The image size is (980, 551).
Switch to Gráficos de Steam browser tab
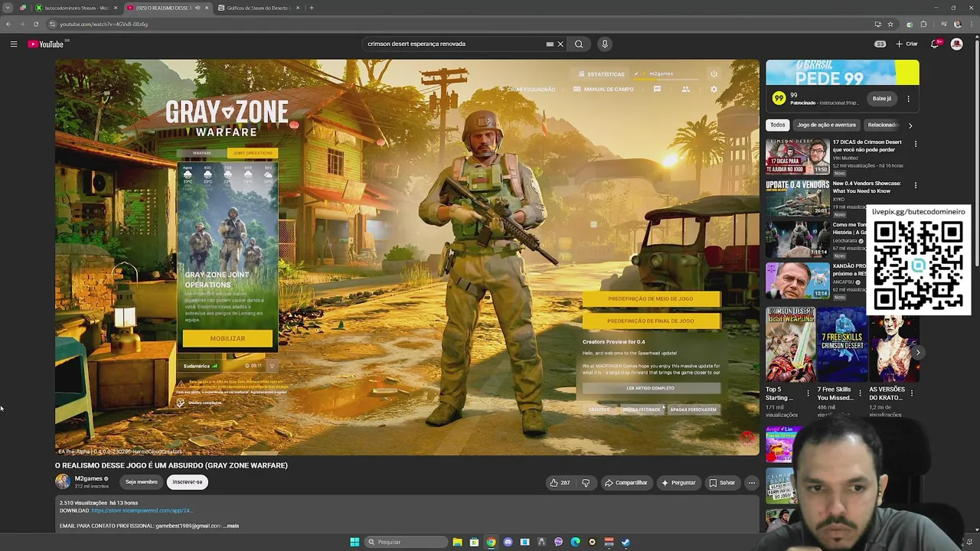pyautogui.click(x=258, y=8)
